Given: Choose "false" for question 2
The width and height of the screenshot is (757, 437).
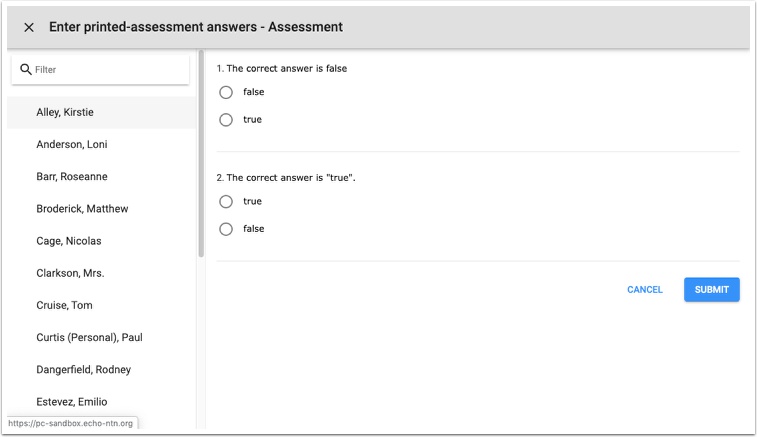Looking at the screenshot, I should coord(226,229).
